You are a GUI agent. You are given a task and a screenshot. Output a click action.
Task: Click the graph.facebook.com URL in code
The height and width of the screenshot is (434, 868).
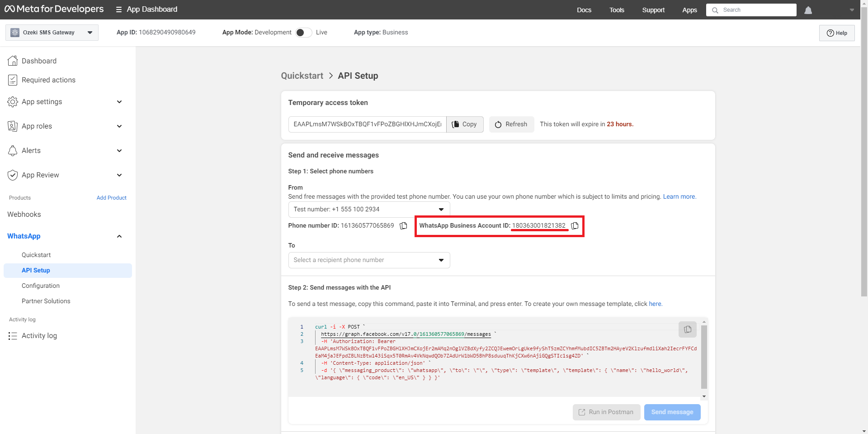pyautogui.click(x=406, y=334)
